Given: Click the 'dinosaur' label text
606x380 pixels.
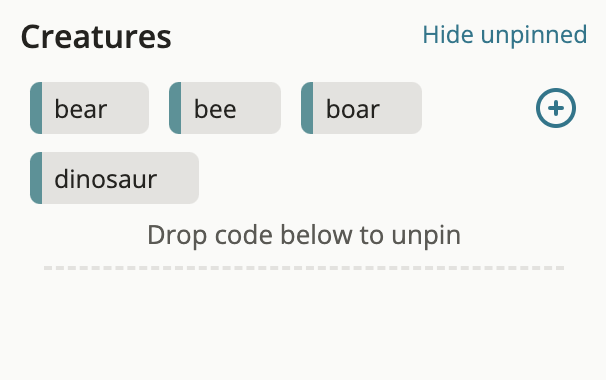Looking at the screenshot, I should click(106, 179).
